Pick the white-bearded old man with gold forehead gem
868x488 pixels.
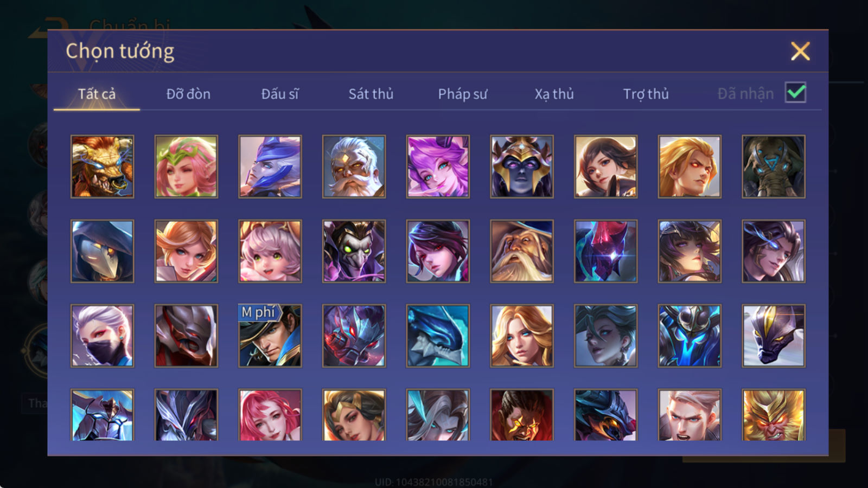[x=354, y=166]
